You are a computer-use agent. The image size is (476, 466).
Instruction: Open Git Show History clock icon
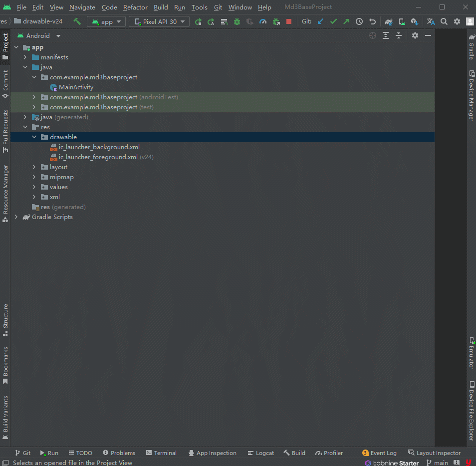coord(359,21)
